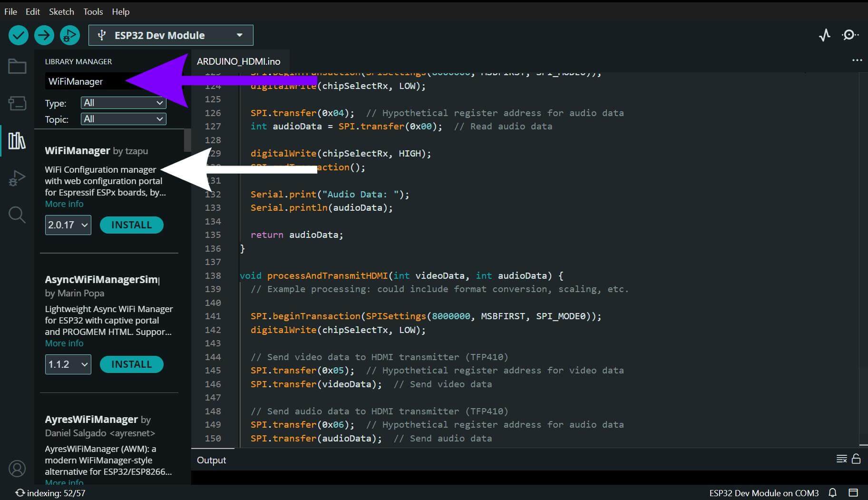This screenshot has width=868, height=500.
Task: Toggle the output scroll lock icon
Action: click(856, 459)
